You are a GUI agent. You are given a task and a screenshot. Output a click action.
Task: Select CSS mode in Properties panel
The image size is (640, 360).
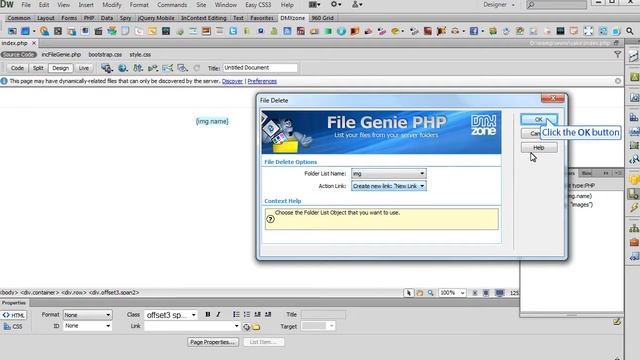(x=14, y=327)
